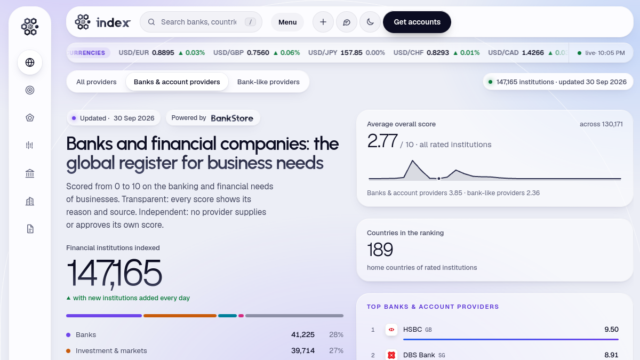The image size is (640, 360).
Task: Click the purple Banks bar segment
Action: click(104, 316)
